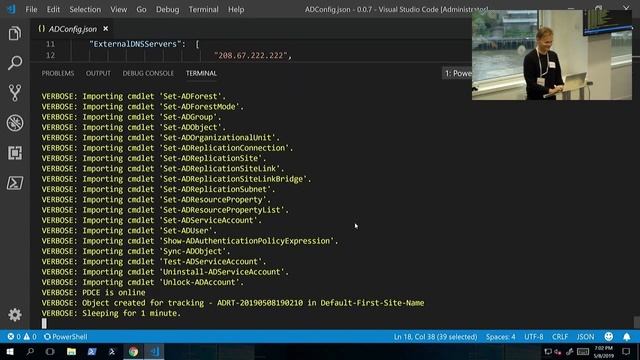
Task: Change file encoding via UTF-8
Action: [533, 337]
